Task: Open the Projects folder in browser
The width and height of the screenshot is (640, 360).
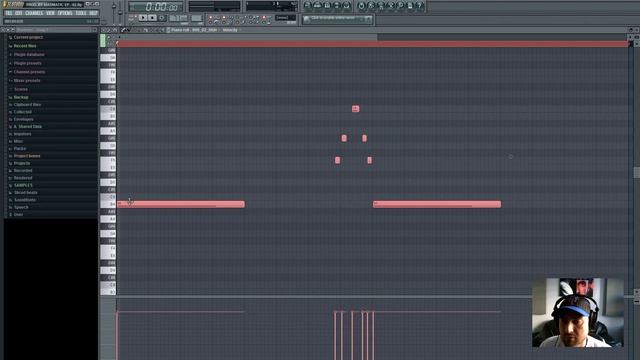Action: click(x=22, y=163)
